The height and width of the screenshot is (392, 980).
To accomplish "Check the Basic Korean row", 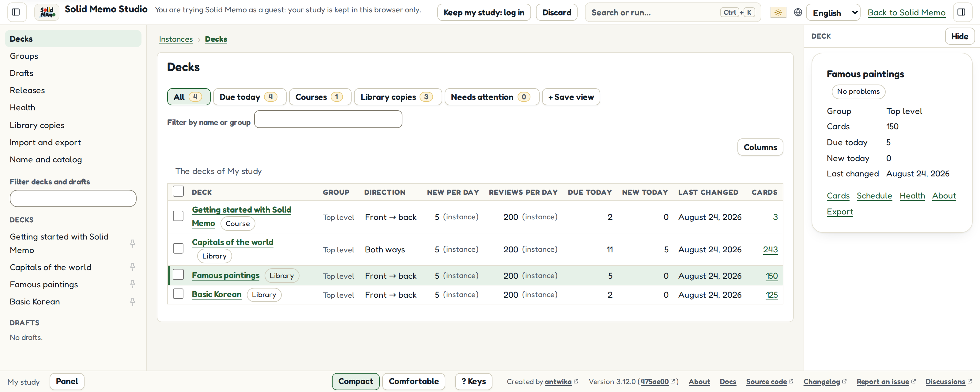I will coord(178,294).
